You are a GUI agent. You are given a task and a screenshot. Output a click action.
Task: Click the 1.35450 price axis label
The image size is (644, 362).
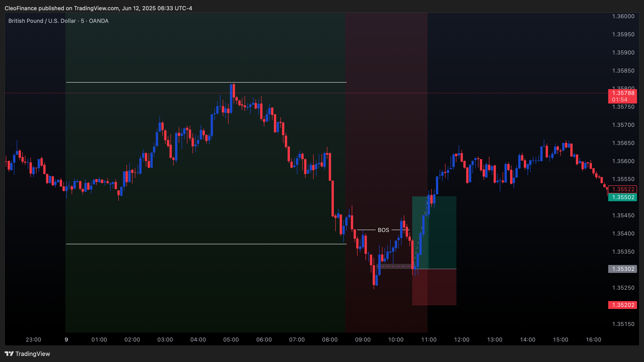pyautogui.click(x=623, y=215)
